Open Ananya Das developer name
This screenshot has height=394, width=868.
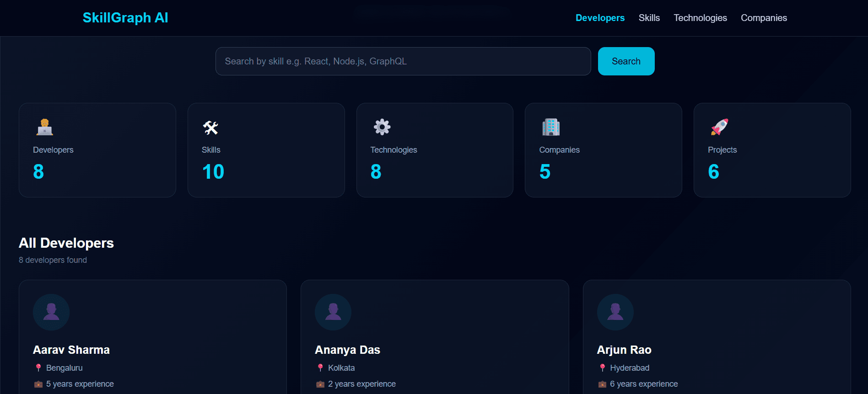click(x=347, y=350)
